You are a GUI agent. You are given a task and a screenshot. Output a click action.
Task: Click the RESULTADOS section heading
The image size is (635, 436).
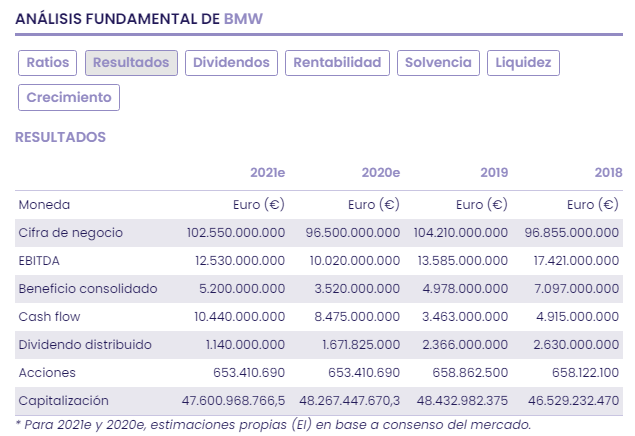pyautogui.click(x=60, y=137)
